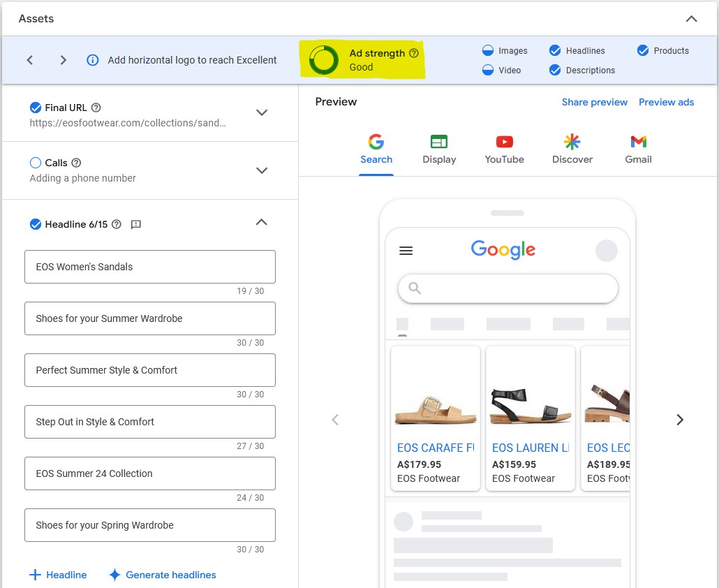Open the Preview ads link
719x588 pixels.
(x=666, y=102)
